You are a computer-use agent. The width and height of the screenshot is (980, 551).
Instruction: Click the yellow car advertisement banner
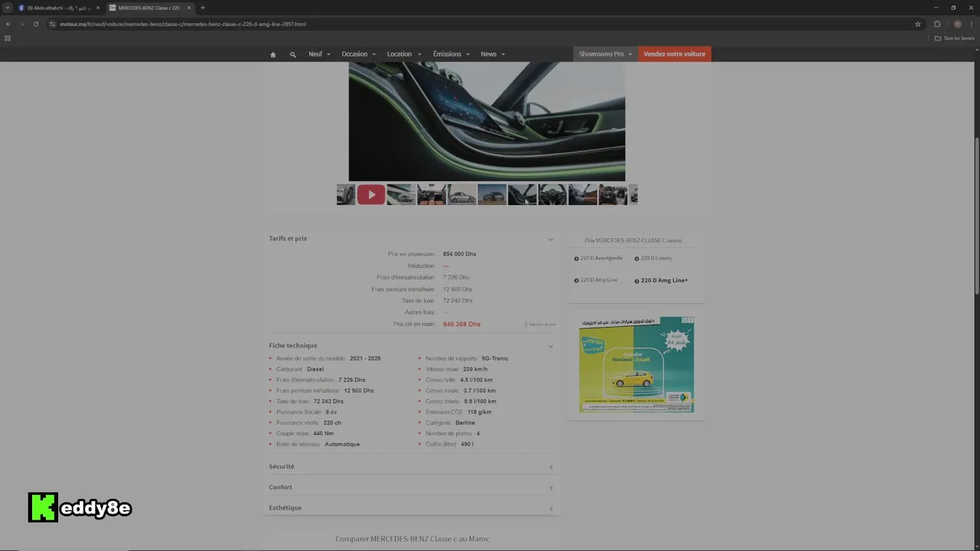click(636, 364)
